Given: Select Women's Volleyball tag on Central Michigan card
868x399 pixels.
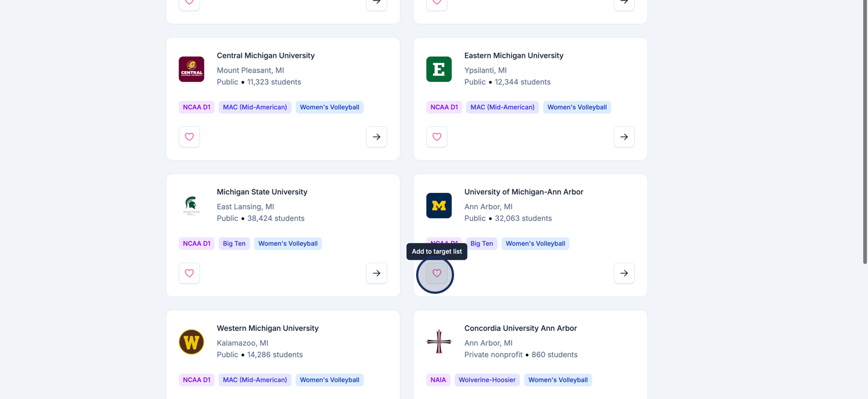Looking at the screenshot, I should click(x=329, y=107).
